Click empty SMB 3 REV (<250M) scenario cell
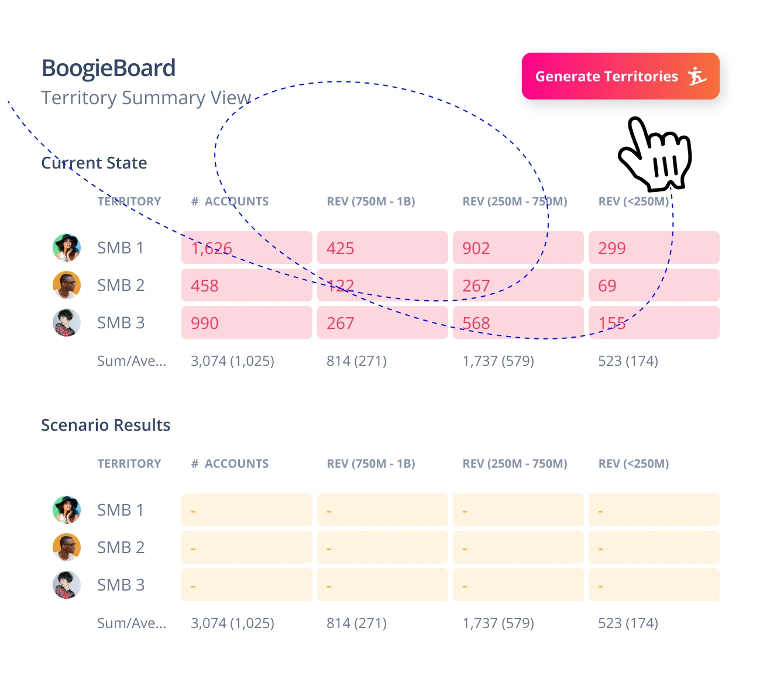770x700 pixels. coord(654,585)
